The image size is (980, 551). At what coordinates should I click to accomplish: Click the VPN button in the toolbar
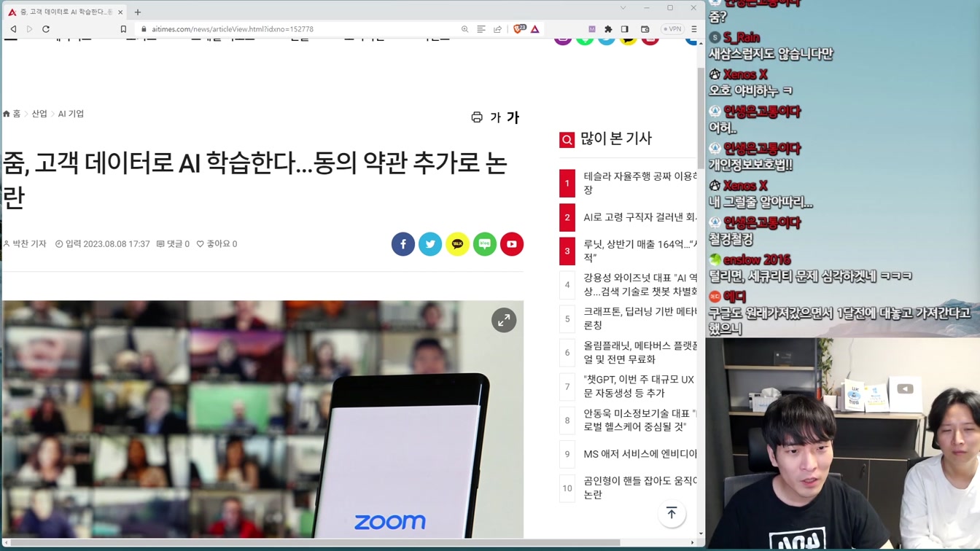point(672,29)
